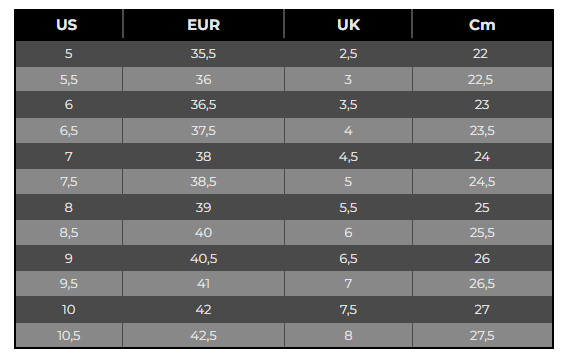
Task: Select the 23,5 Cm cell
Action: coord(482,130)
